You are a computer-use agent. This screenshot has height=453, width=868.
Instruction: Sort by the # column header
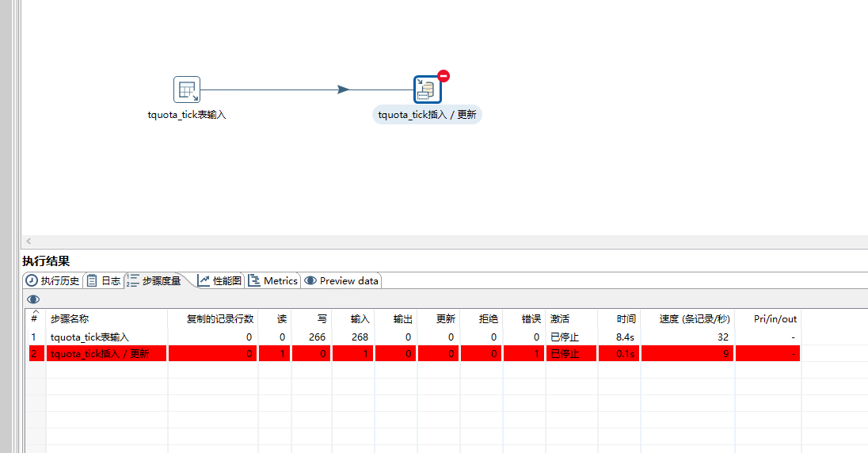pyautogui.click(x=34, y=318)
